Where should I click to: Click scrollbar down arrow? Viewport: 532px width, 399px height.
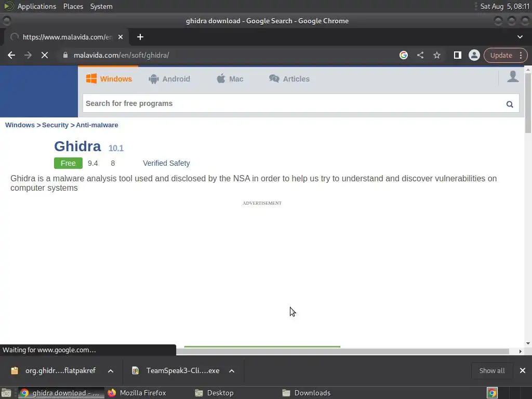tap(528, 343)
